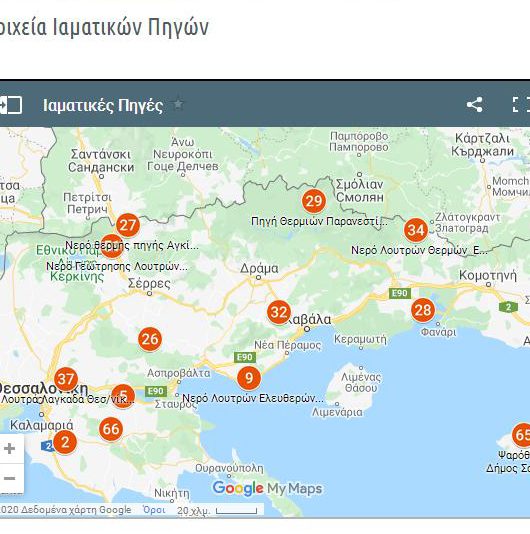This screenshot has width=530, height=534.
Task: Click the Λουτρά Λαγκαδά Θεσ/νίκ... label
Action: (67, 399)
